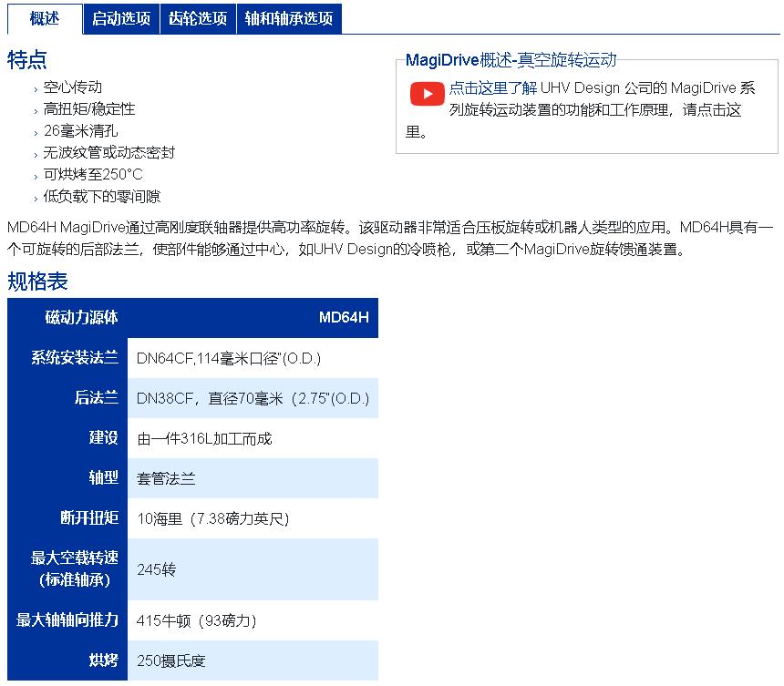
Task: Click the 断开扭矩 row label
Action: click(67, 518)
